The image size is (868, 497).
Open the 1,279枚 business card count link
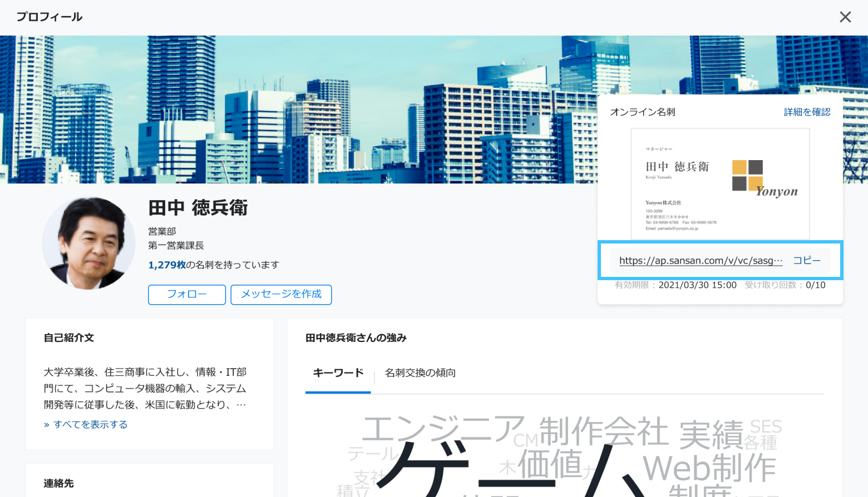(x=167, y=265)
